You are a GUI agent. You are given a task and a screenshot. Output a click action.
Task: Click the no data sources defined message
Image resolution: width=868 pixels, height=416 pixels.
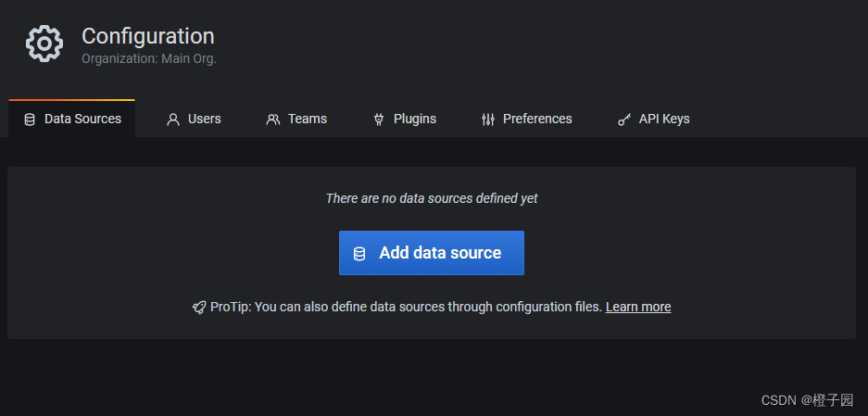[432, 198]
